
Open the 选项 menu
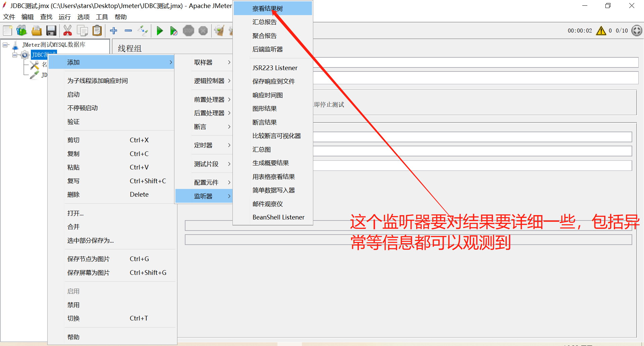(83, 17)
